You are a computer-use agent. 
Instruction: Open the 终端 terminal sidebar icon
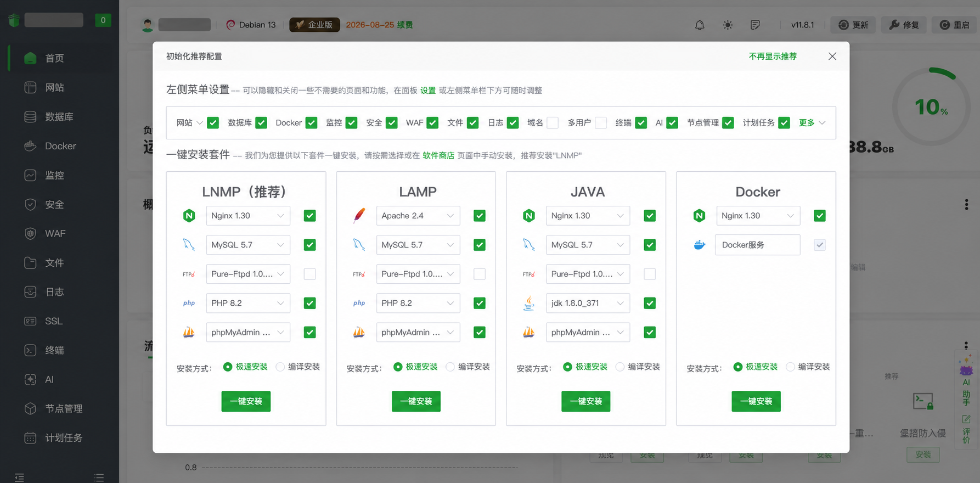point(30,350)
